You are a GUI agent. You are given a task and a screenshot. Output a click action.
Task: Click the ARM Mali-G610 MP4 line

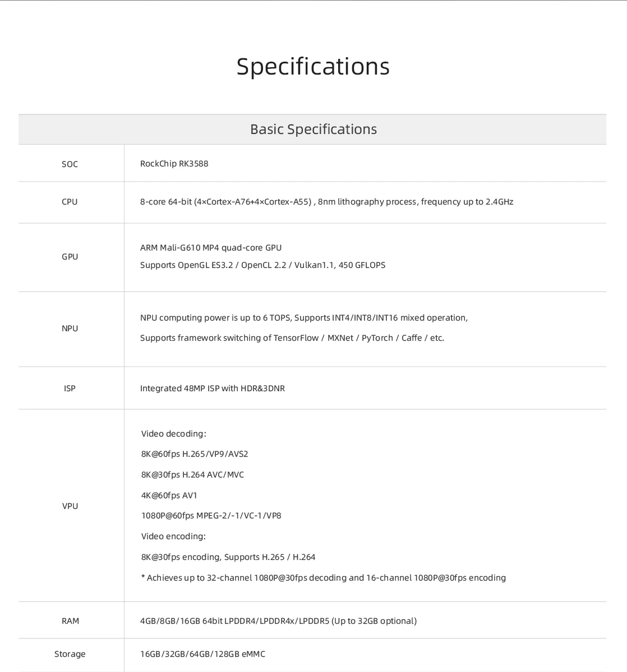coord(211,248)
